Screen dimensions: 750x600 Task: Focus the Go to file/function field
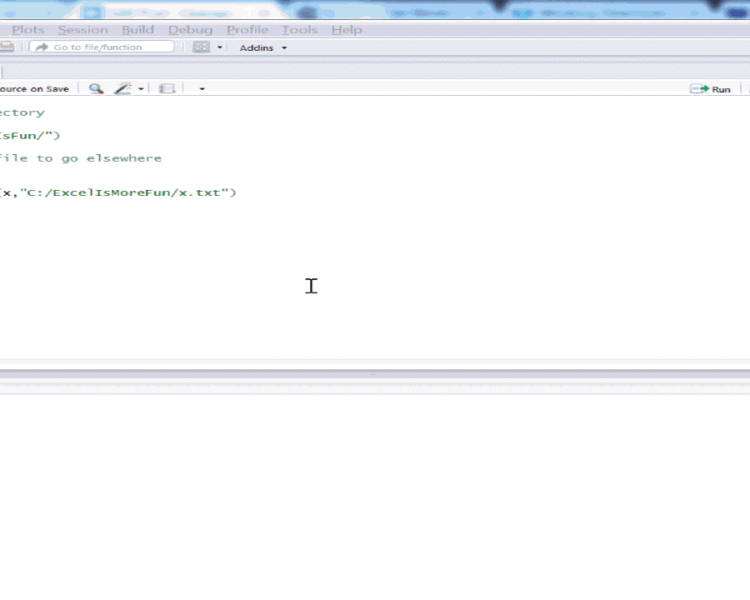[101, 47]
